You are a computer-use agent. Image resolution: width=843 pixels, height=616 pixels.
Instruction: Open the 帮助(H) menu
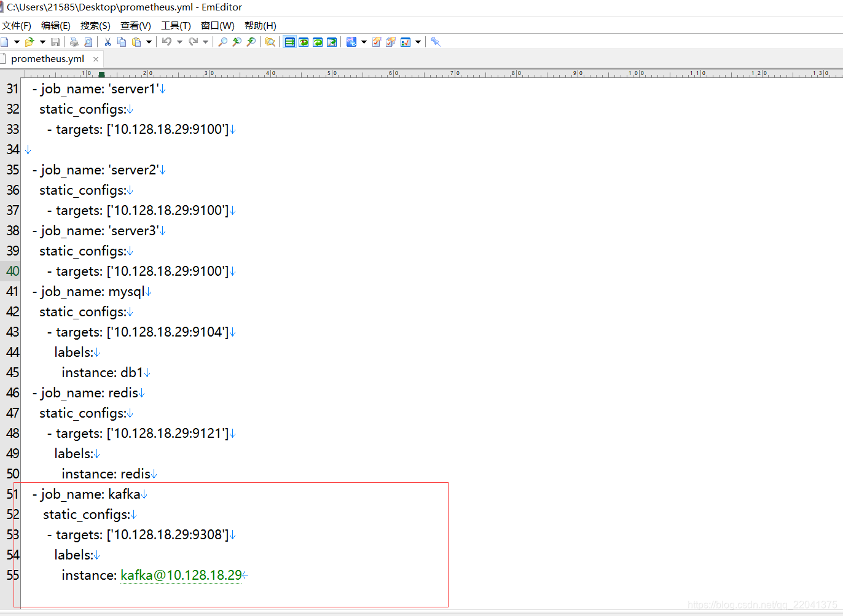click(x=261, y=25)
